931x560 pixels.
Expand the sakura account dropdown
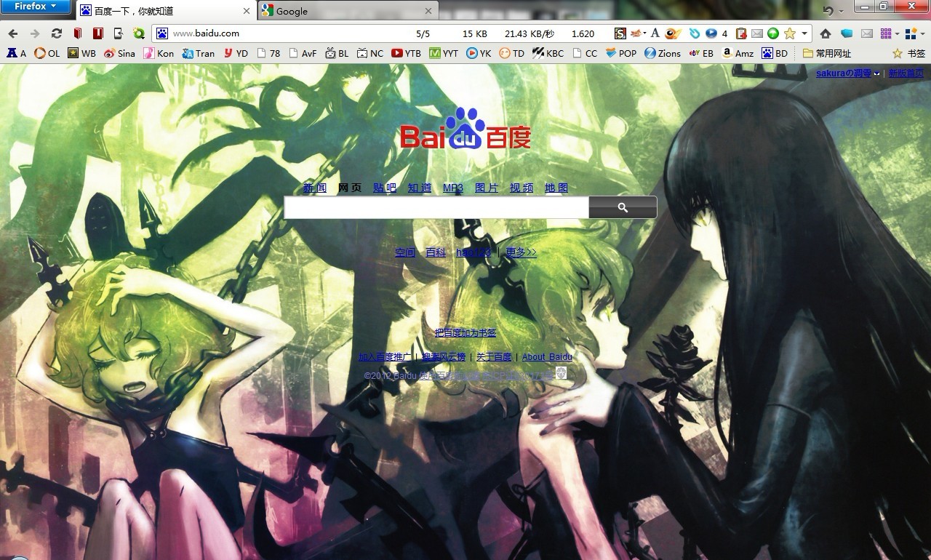coord(876,73)
